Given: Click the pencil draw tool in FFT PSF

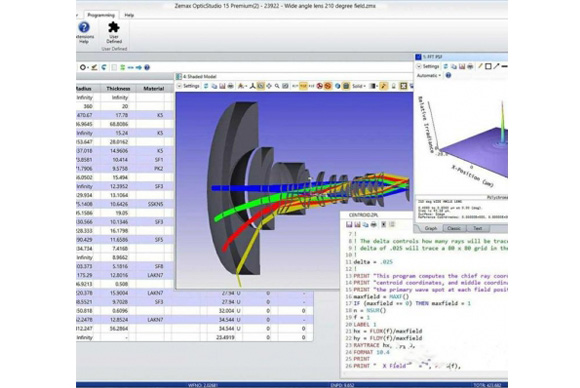Looking at the screenshot, I should click(480, 66).
